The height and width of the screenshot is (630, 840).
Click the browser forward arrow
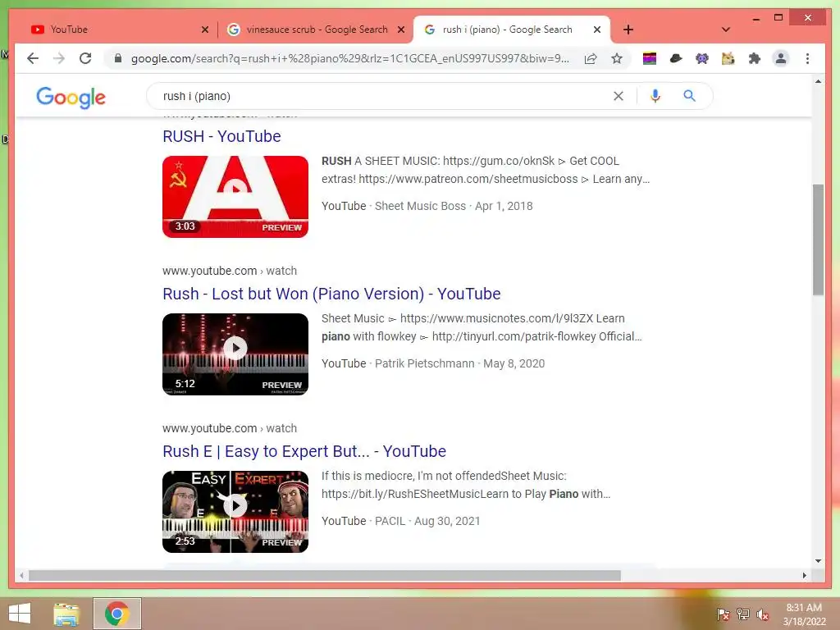click(x=59, y=58)
